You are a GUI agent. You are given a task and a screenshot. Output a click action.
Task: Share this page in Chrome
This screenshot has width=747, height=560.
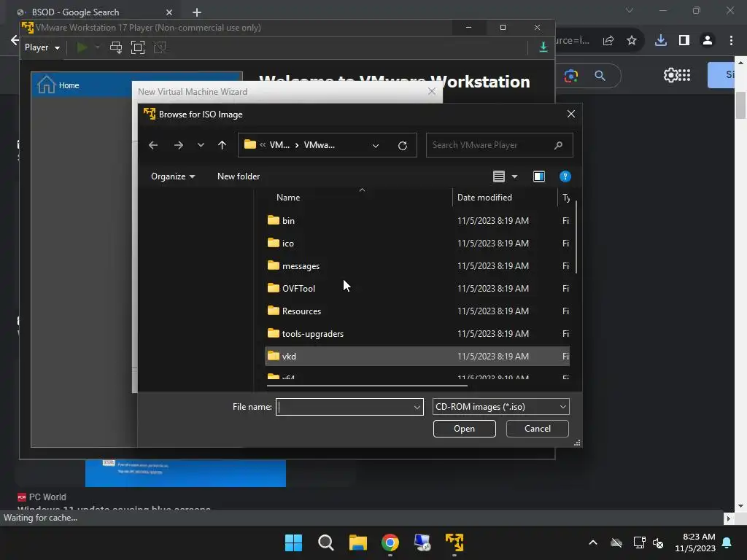[x=608, y=41]
